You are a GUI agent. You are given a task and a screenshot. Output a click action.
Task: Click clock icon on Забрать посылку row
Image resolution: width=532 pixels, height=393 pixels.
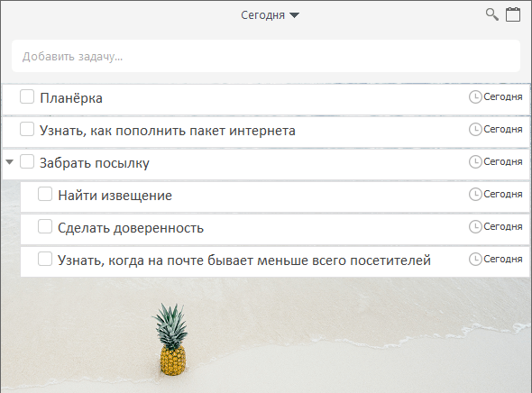point(475,162)
